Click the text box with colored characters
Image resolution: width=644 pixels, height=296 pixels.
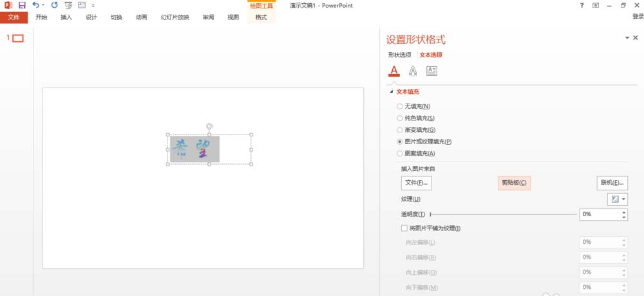click(209, 149)
